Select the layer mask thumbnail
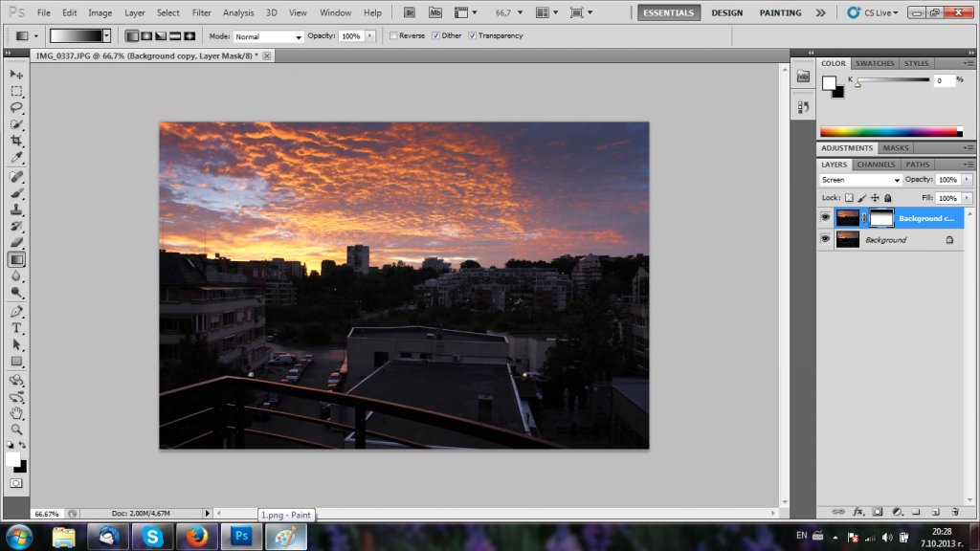This screenshot has width=980, height=551. click(x=880, y=218)
